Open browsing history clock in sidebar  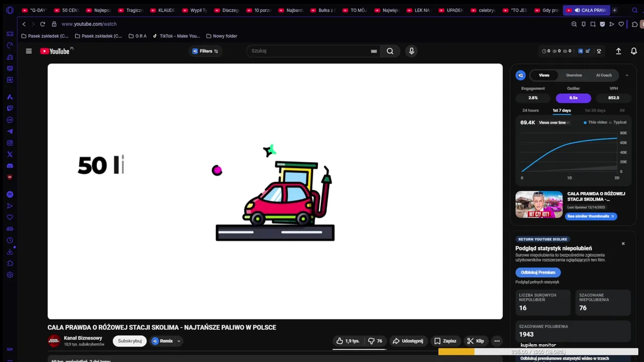point(10,240)
